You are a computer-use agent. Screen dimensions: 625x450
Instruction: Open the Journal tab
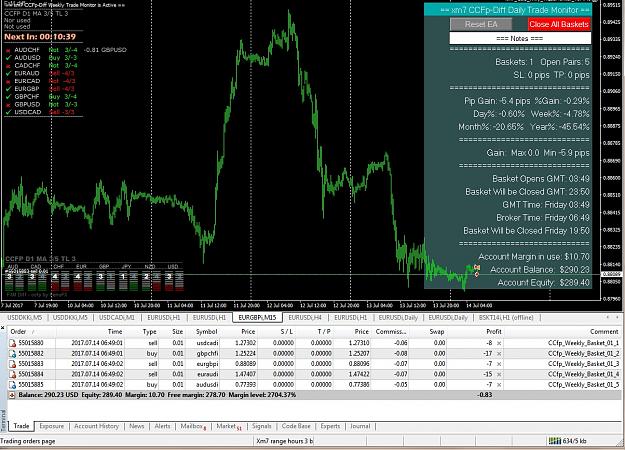360,426
